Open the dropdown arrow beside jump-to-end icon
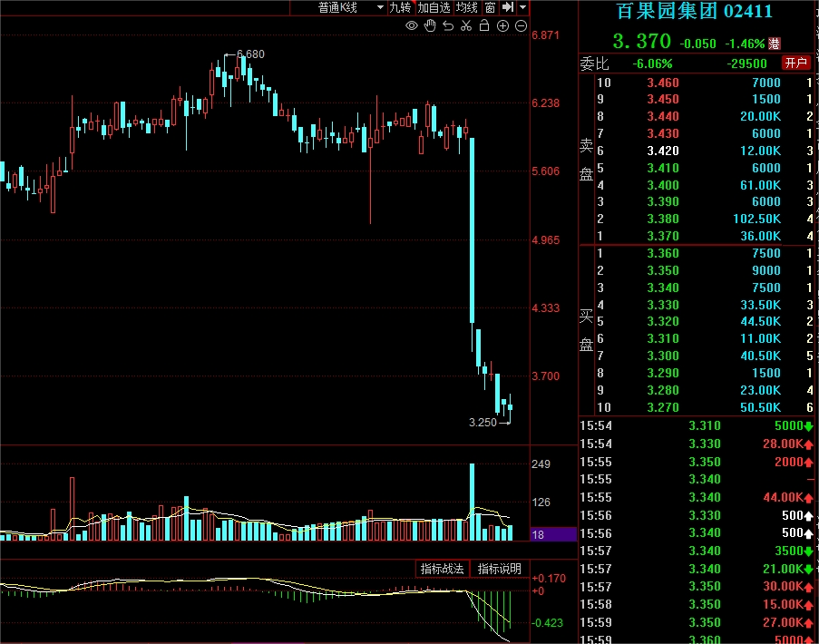This screenshot has width=819, height=644. click(x=522, y=7)
